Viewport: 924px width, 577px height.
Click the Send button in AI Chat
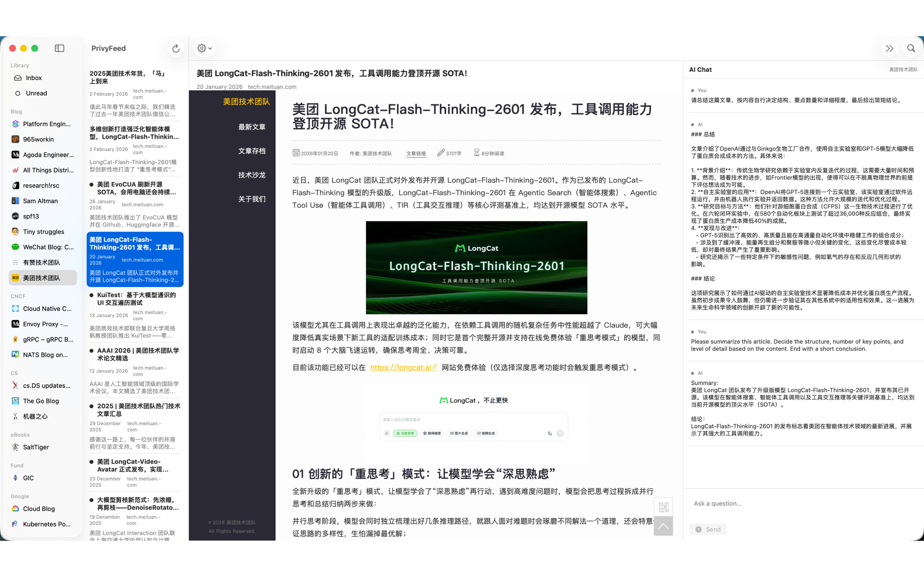(708, 529)
